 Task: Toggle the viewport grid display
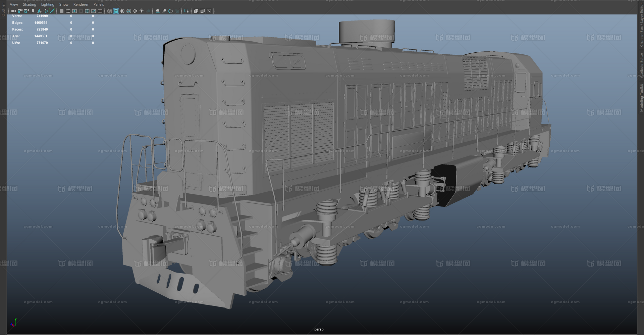(62, 11)
